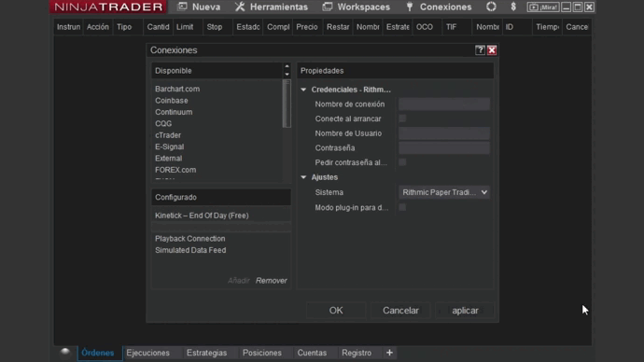Switch to the Cuentas tab

point(312,353)
